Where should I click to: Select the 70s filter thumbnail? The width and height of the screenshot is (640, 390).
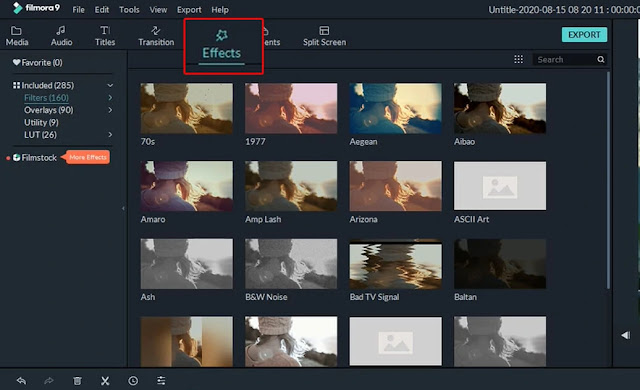coord(187,109)
